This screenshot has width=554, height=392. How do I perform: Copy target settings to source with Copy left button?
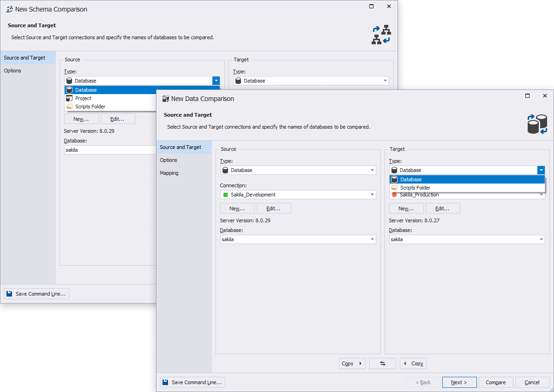(413, 363)
